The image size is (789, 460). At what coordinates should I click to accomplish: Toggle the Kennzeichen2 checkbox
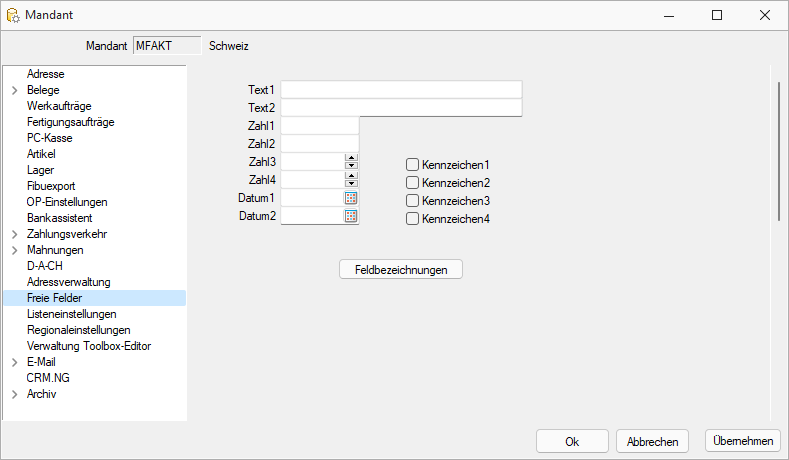[412, 183]
